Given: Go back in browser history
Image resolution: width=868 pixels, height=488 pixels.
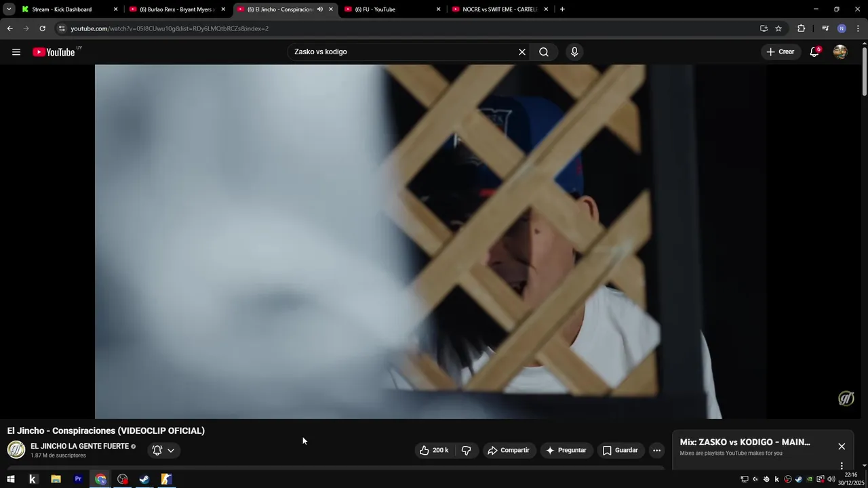Looking at the screenshot, I should tap(9, 28).
